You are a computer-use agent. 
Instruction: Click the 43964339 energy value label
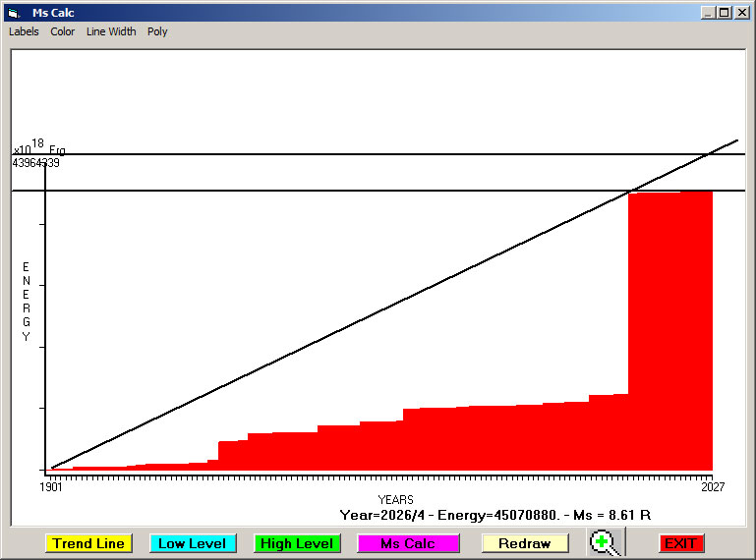coord(35,163)
